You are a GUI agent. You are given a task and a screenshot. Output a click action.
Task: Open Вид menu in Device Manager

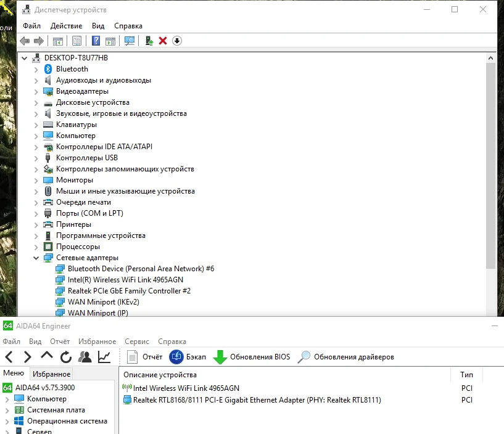coord(98,26)
